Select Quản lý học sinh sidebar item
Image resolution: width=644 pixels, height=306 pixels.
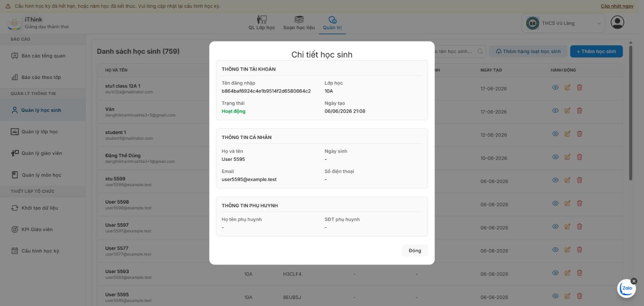click(43, 110)
